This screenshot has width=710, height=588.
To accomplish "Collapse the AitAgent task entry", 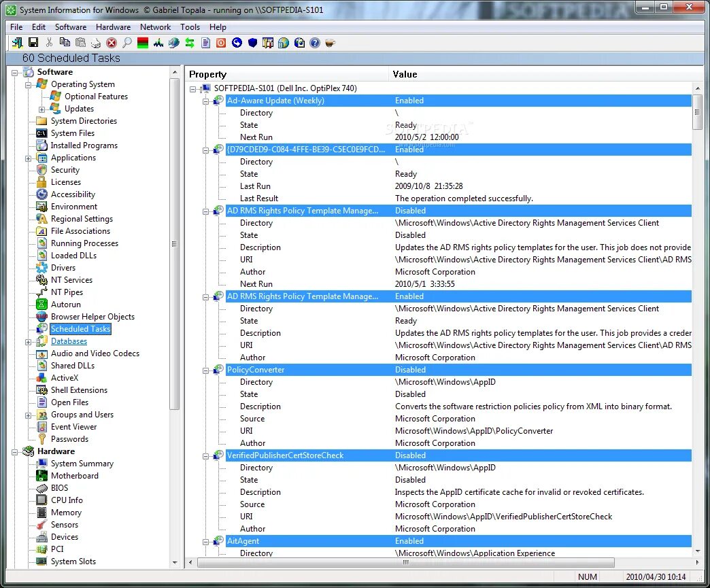I will click(x=205, y=541).
